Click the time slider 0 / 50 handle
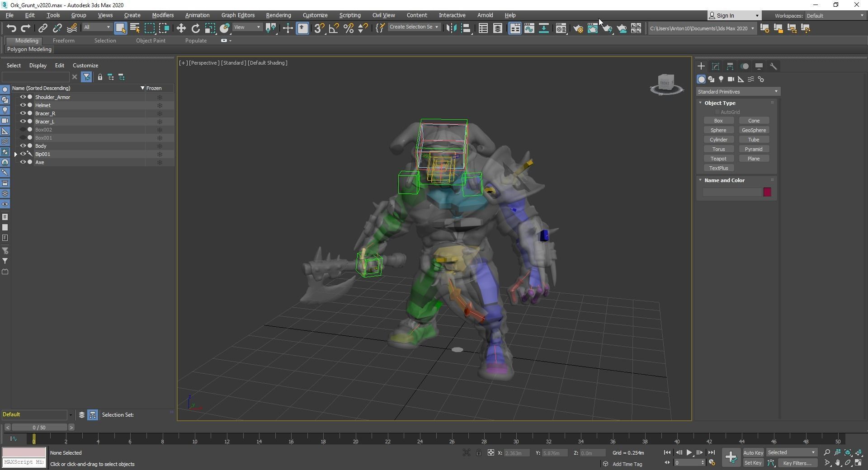This screenshot has height=470, width=868. tap(39, 428)
